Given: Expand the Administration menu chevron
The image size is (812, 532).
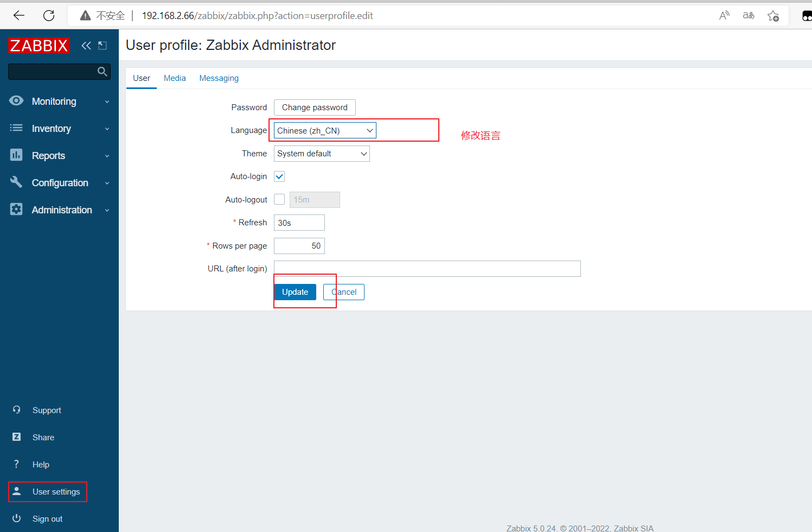Looking at the screenshot, I should pyautogui.click(x=107, y=210).
